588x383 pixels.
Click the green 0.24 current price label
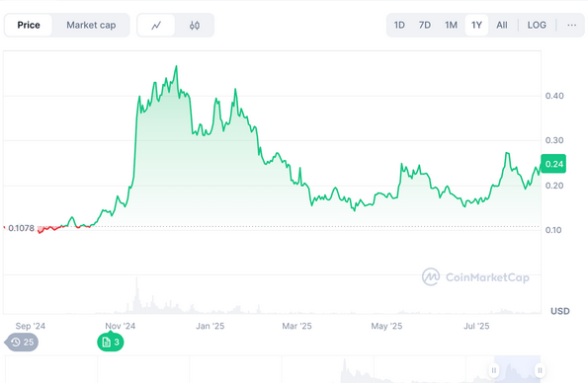click(553, 164)
